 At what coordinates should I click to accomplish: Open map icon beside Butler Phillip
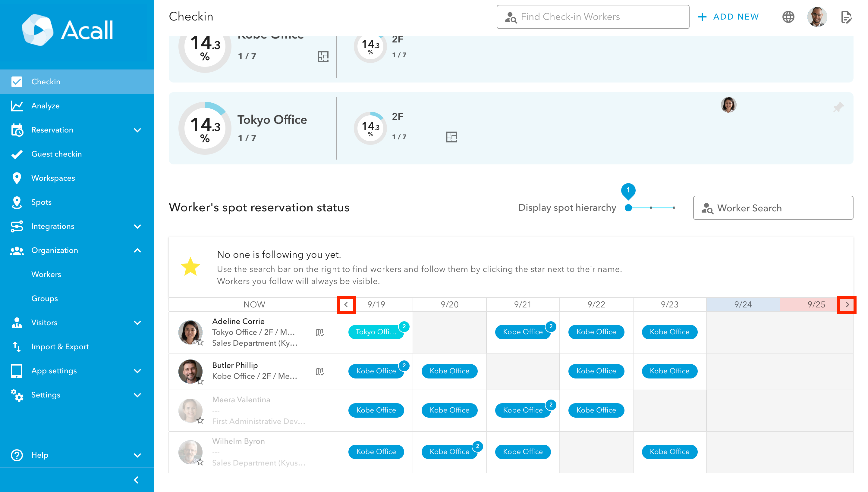point(319,372)
